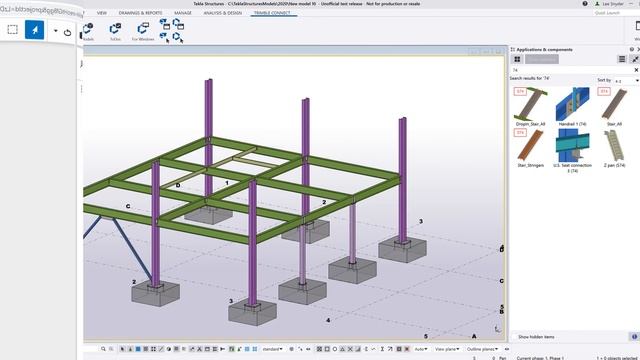Image resolution: width=640 pixels, height=360 pixels.
Task: Click the ToDos ribbon icon
Action: (x=116, y=29)
